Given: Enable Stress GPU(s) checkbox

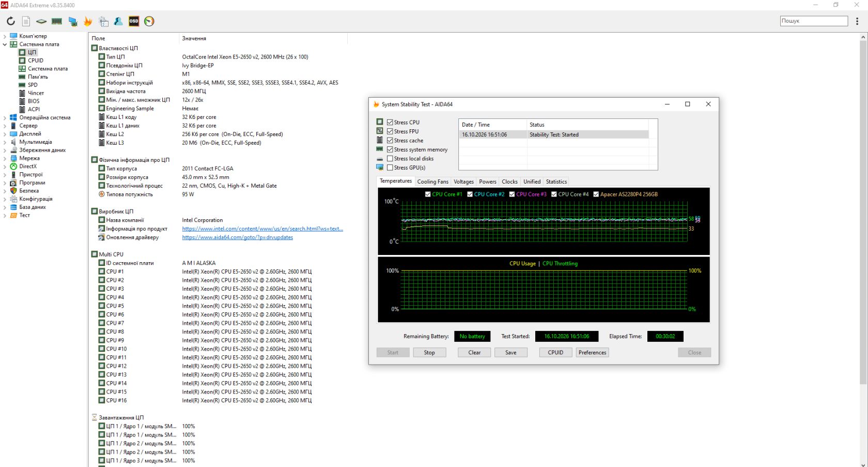Looking at the screenshot, I should click(x=390, y=168).
